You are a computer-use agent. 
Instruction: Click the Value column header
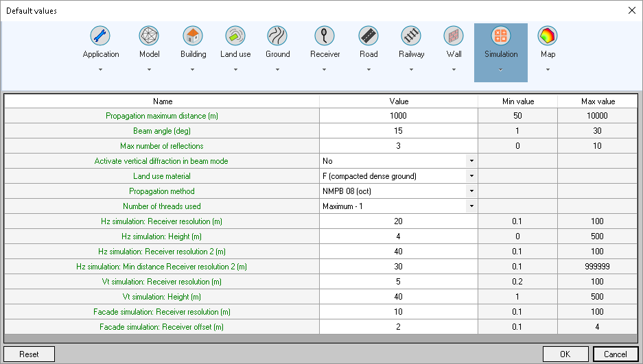[399, 101]
